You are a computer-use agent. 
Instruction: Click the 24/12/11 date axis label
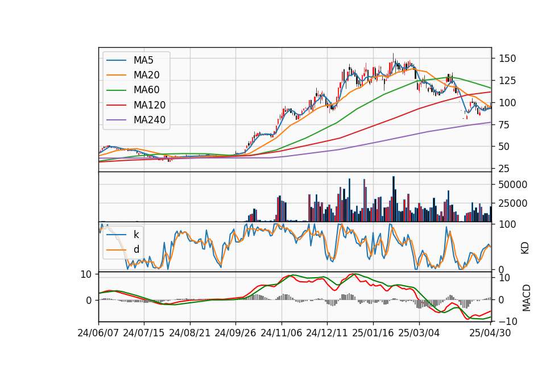[x=327, y=333]
